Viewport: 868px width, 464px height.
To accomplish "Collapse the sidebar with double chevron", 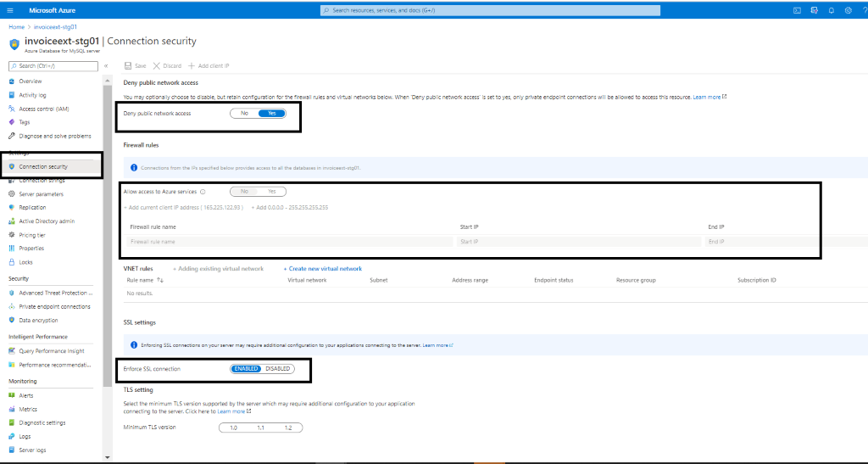I will coord(106,66).
